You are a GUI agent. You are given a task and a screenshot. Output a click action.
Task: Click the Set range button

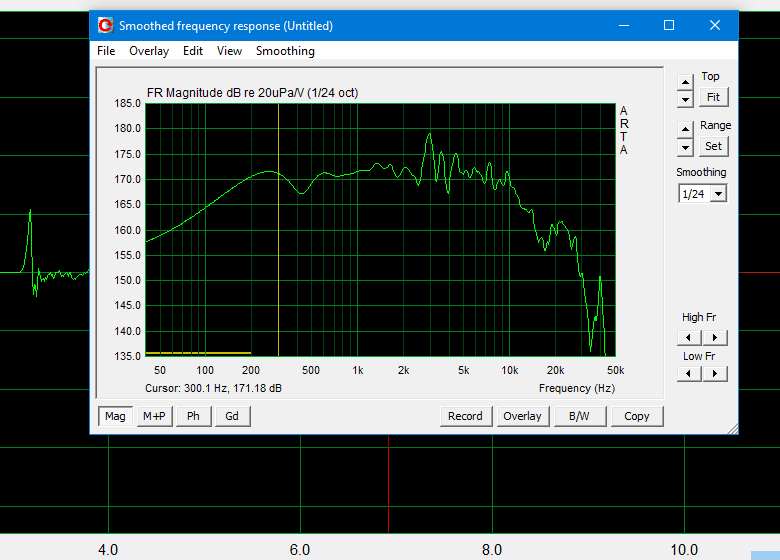tap(713, 146)
